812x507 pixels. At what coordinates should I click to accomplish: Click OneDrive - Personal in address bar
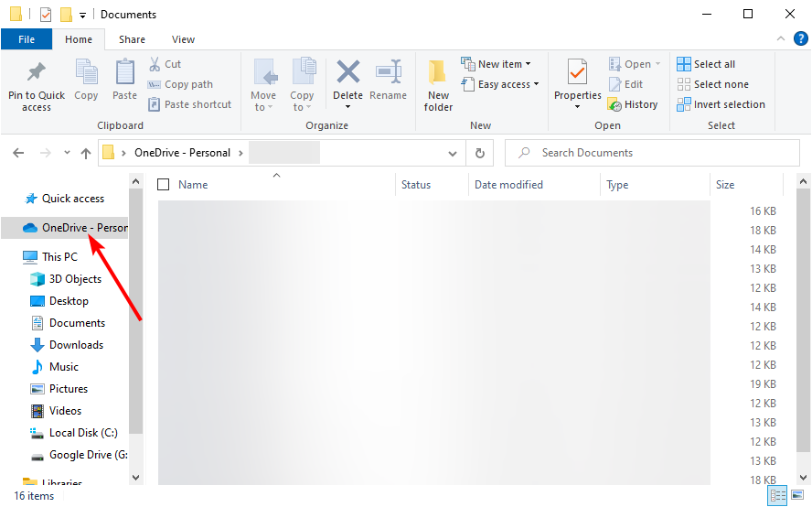(x=182, y=153)
